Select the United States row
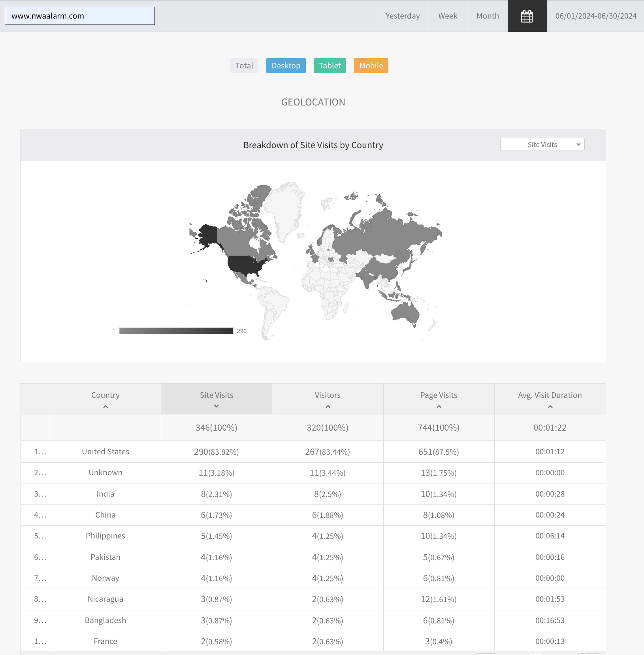Screen dimensions: 644x655 coord(313,452)
